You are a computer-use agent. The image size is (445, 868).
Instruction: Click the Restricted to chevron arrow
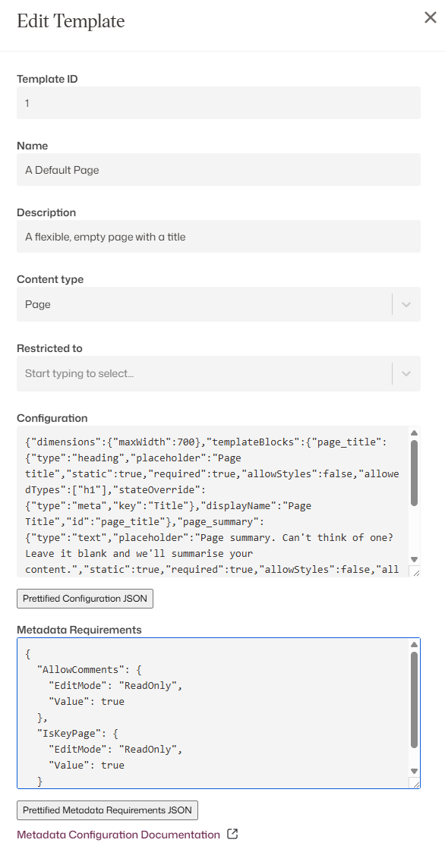[406, 373]
